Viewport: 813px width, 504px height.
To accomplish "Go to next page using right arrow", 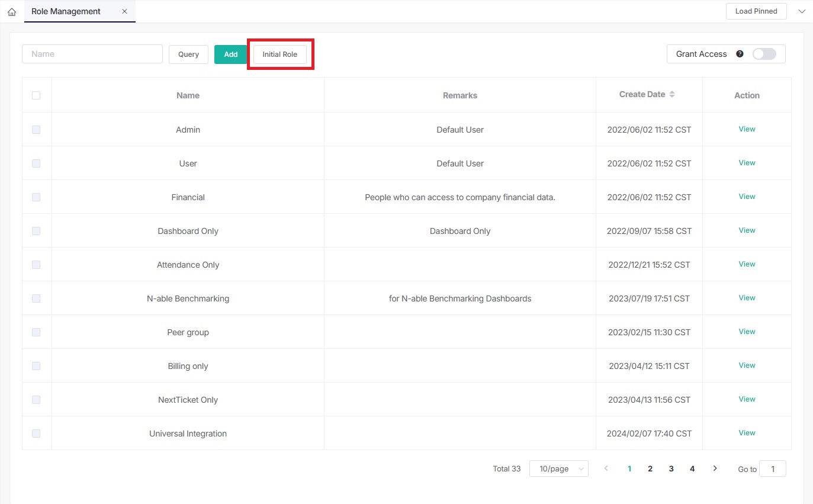I will pos(715,468).
